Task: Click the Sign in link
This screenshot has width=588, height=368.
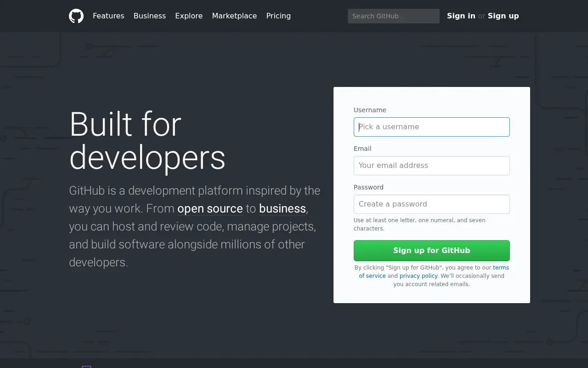Action: click(x=461, y=16)
